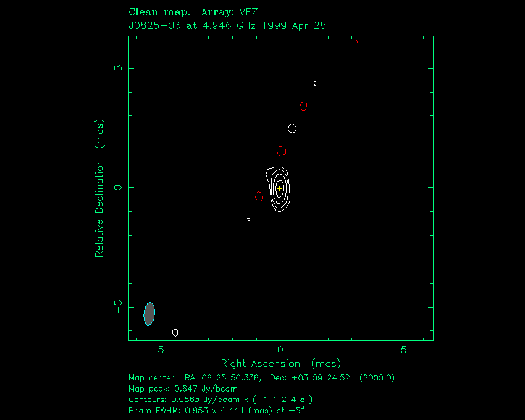Image resolution: width=525 pixels, height=420 pixels.
Task: Click the right ascension tick label "5"
Action: (x=161, y=350)
